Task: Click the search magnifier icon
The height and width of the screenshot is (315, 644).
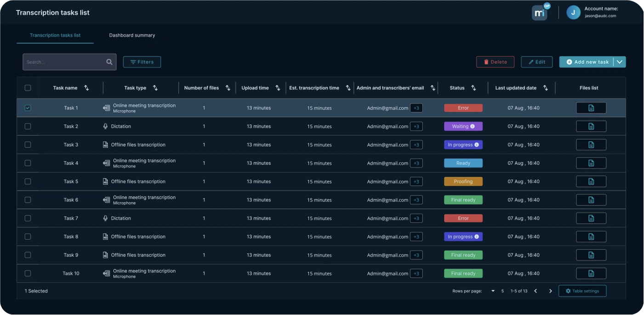Action: tap(109, 62)
